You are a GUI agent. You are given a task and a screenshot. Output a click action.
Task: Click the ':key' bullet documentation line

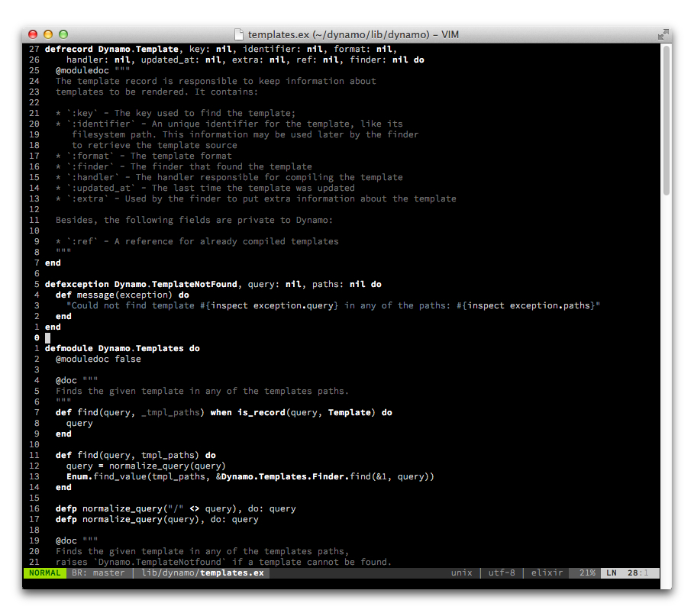pyautogui.click(x=176, y=113)
